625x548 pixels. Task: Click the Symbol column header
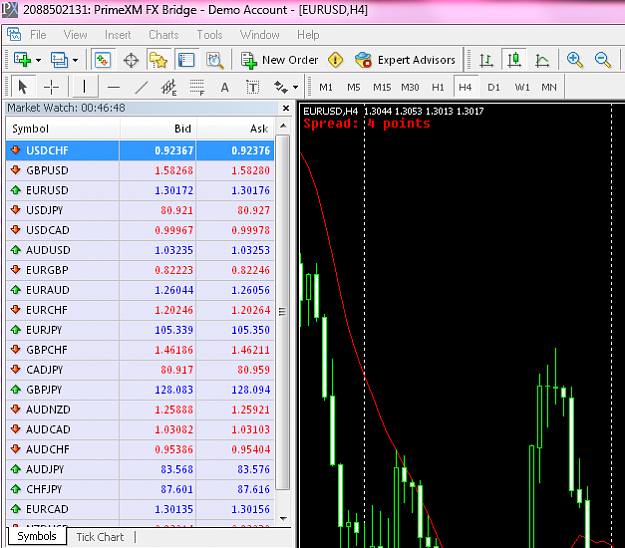[x=63, y=129]
